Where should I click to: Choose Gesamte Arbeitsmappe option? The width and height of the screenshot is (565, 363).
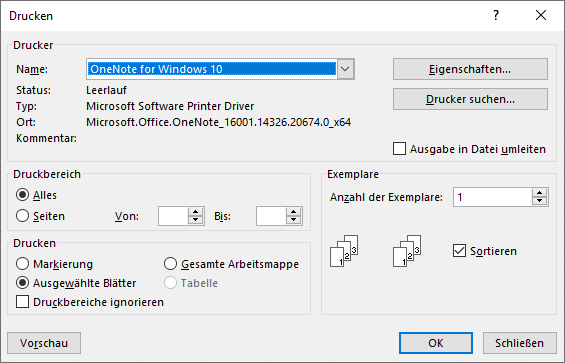tap(170, 264)
